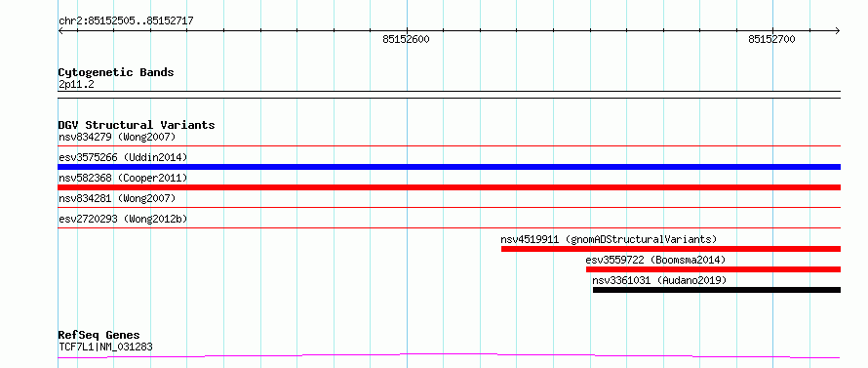The width and height of the screenshot is (868, 368).
Task: Open esv2720293 (Wong2012b) variant label
Action: click(123, 219)
